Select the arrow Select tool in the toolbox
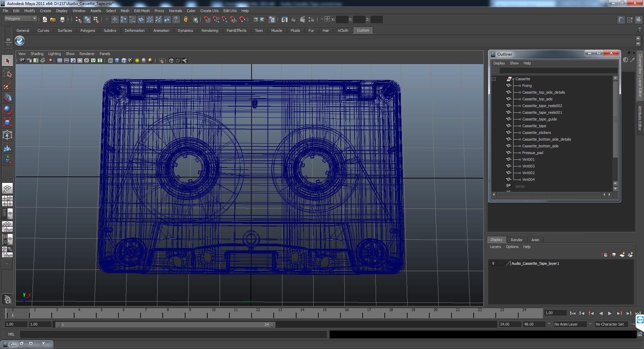 [7, 61]
